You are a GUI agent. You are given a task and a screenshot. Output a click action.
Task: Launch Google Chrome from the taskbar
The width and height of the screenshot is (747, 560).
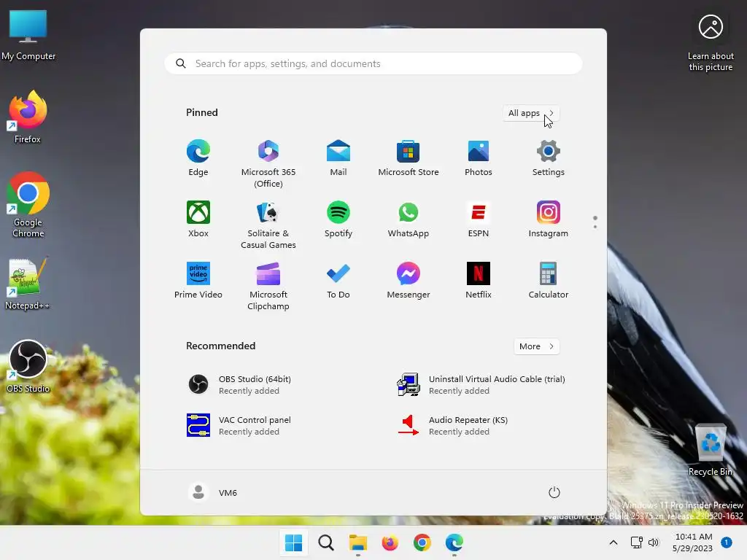pyautogui.click(x=422, y=542)
